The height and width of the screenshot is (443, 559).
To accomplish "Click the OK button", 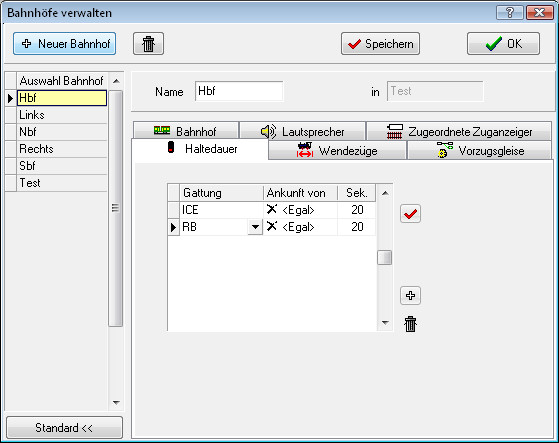I will pos(503,44).
